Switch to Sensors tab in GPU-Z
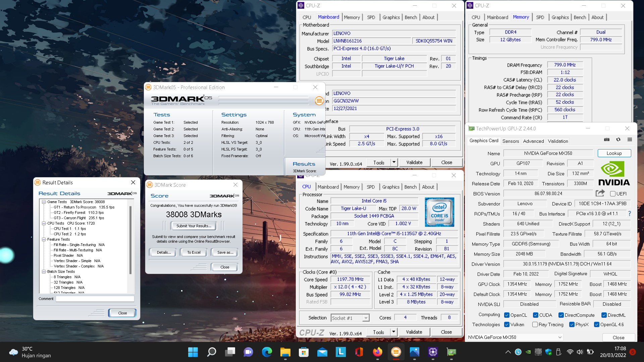The height and width of the screenshot is (362, 644). click(511, 141)
